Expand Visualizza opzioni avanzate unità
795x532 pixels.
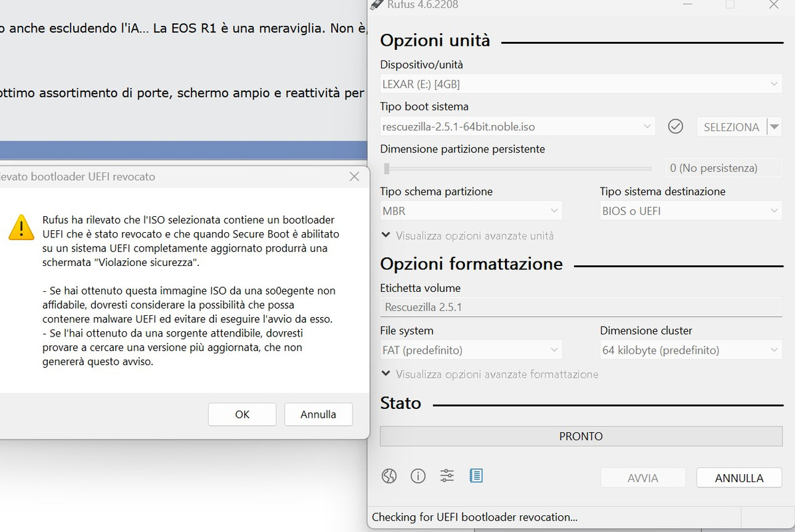pyautogui.click(x=468, y=235)
